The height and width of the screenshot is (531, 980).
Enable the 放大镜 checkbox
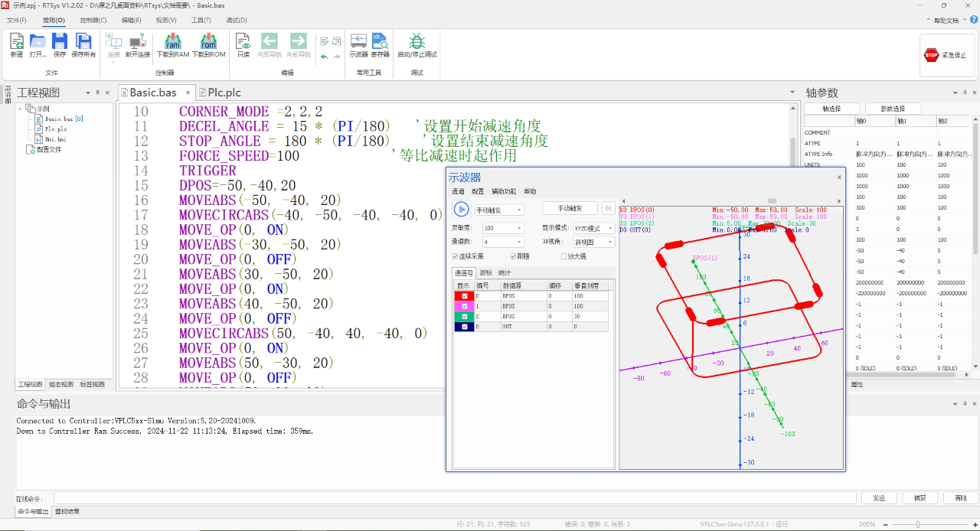click(x=563, y=256)
